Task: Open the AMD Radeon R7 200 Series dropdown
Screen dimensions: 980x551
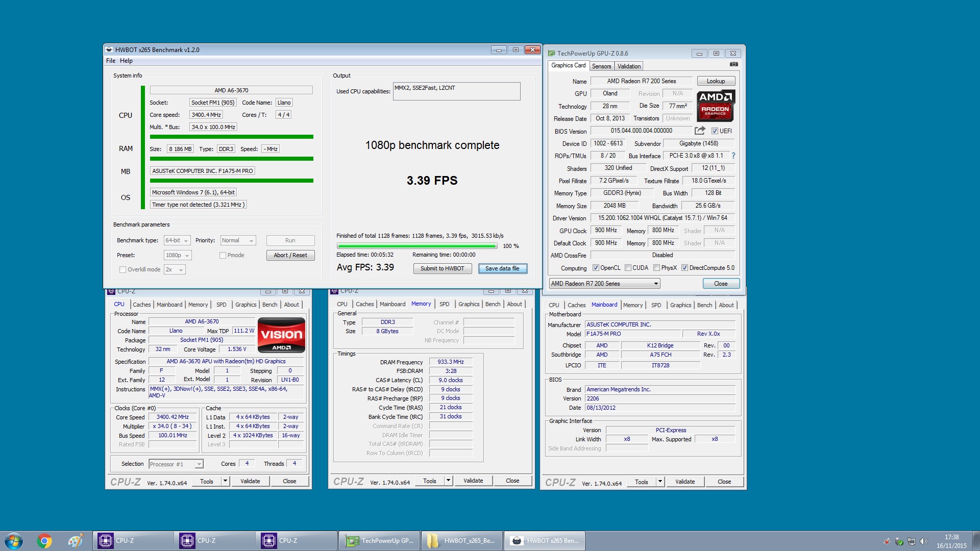Action: click(x=604, y=284)
